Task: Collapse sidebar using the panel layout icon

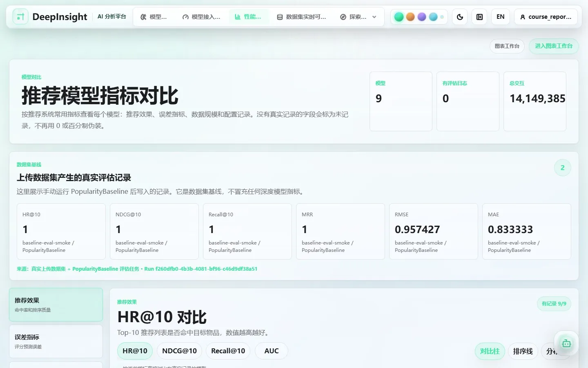Action: [479, 17]
